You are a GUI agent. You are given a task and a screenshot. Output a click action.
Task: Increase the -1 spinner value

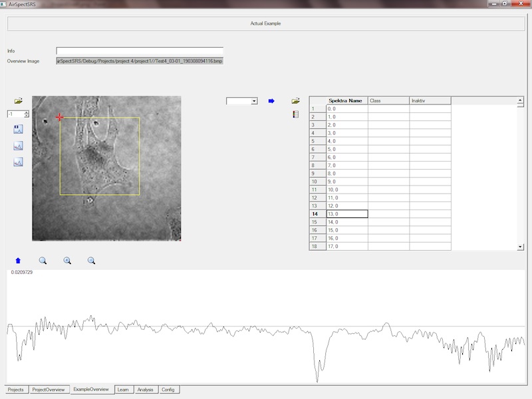(26, 112)
